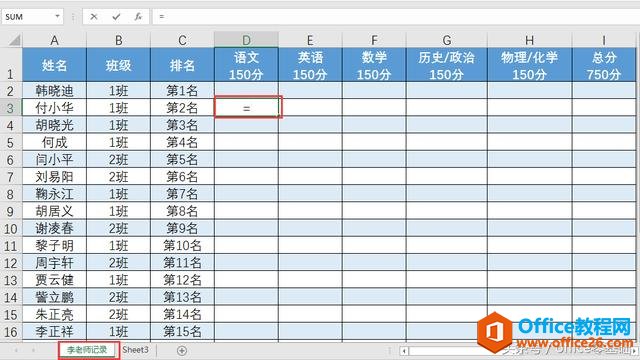The width and height of the screenshot is (640, 360).
Task: Select the cell containing 李正祥
Action: click(x=54, y=331)
